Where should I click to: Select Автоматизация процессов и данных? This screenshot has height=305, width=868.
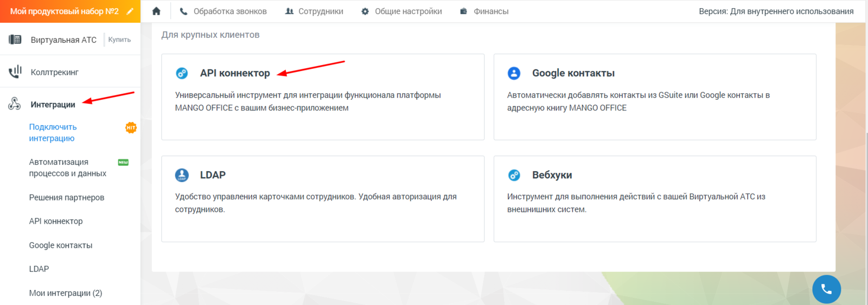point(67,167)
